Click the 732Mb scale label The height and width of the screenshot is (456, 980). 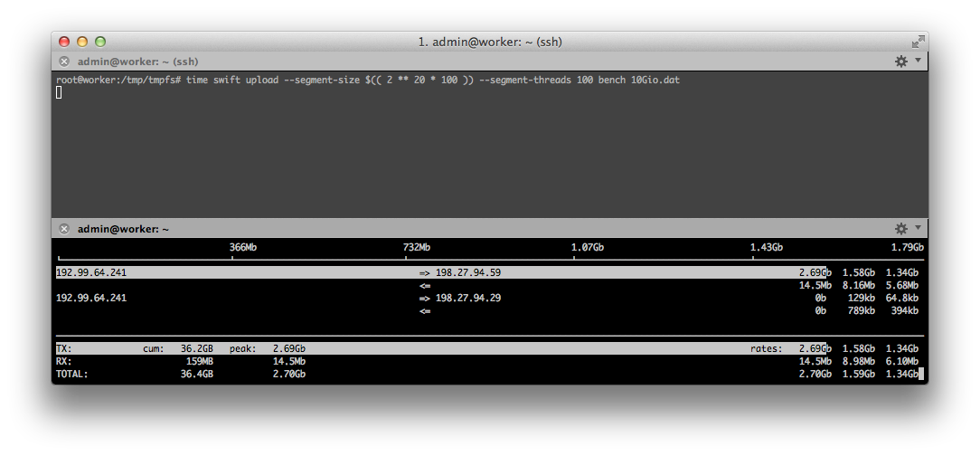tap(416, 247)
